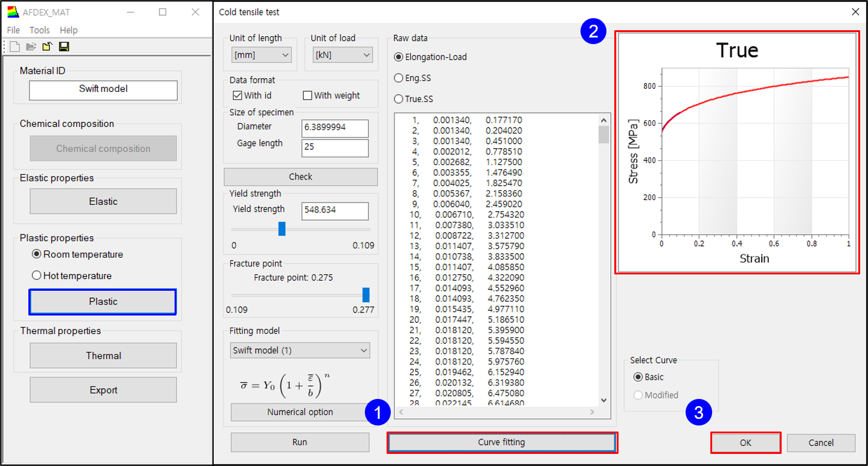Open the Unit of load dropdown
The width and height of the screenshot is (868, 466).
point(342,55)
